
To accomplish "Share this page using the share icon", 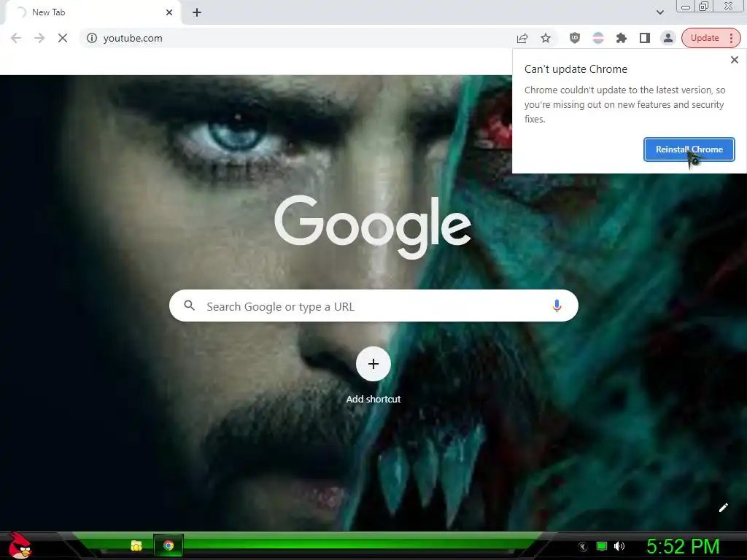I will 522,38.
